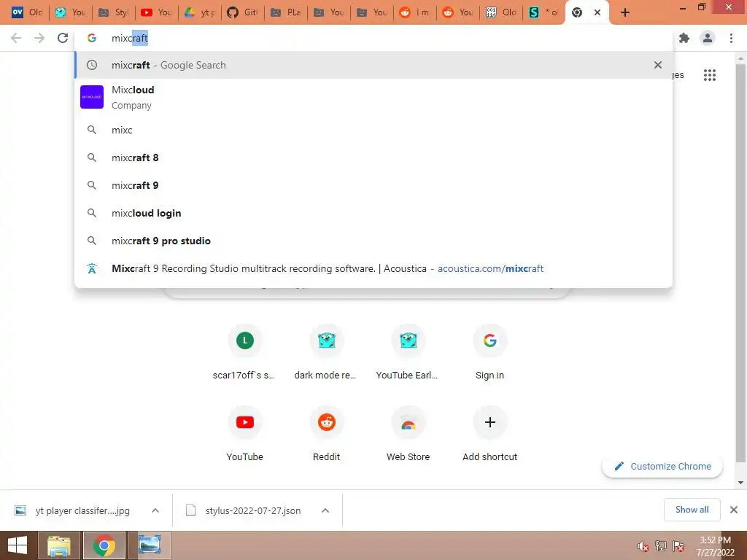Open the Chrome profile avatar

tap(708, 38)
